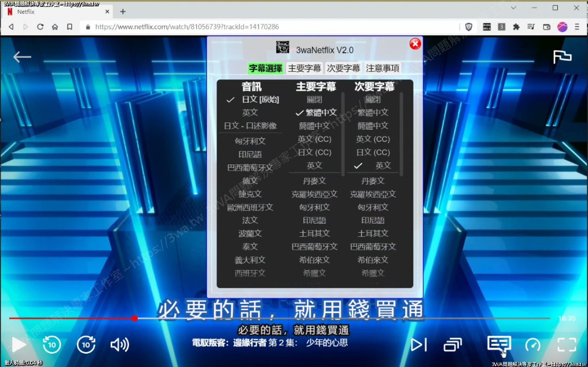Turn off secondary subtitles via 關閉
This screenshot has height=367, width=588.
(x=373, y=99)
